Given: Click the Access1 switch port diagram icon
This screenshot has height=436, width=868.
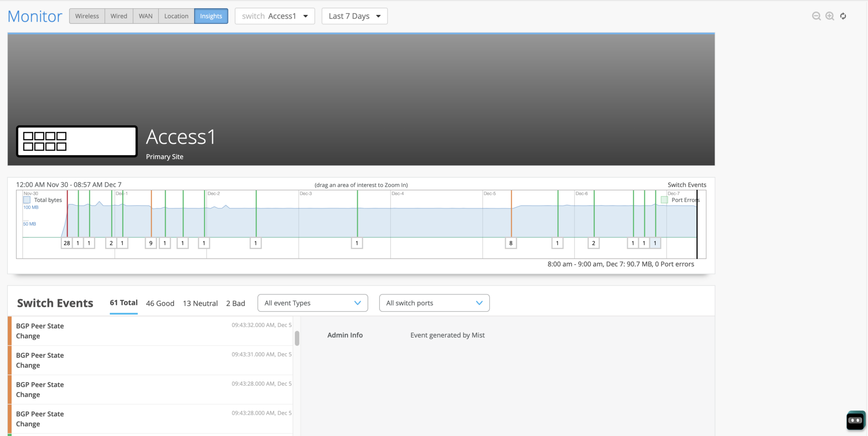Looking at the screenshot, I should point(77,141).
